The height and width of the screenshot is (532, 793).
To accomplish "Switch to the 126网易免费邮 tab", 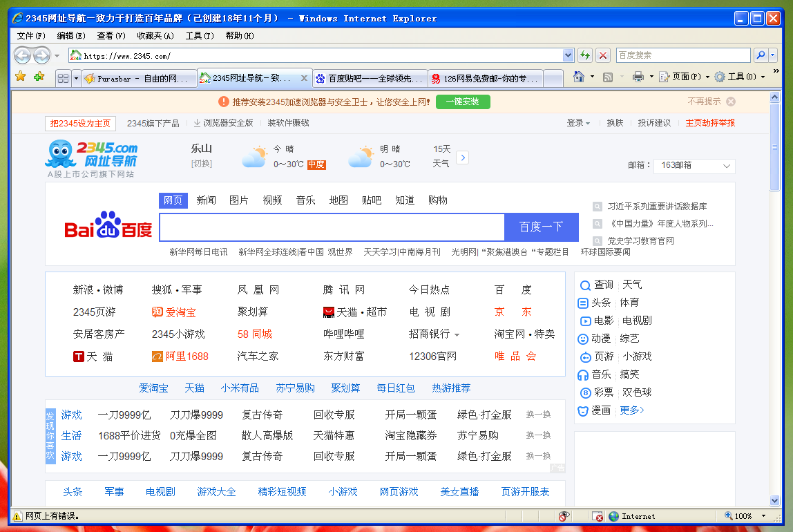I will [485, 78].
